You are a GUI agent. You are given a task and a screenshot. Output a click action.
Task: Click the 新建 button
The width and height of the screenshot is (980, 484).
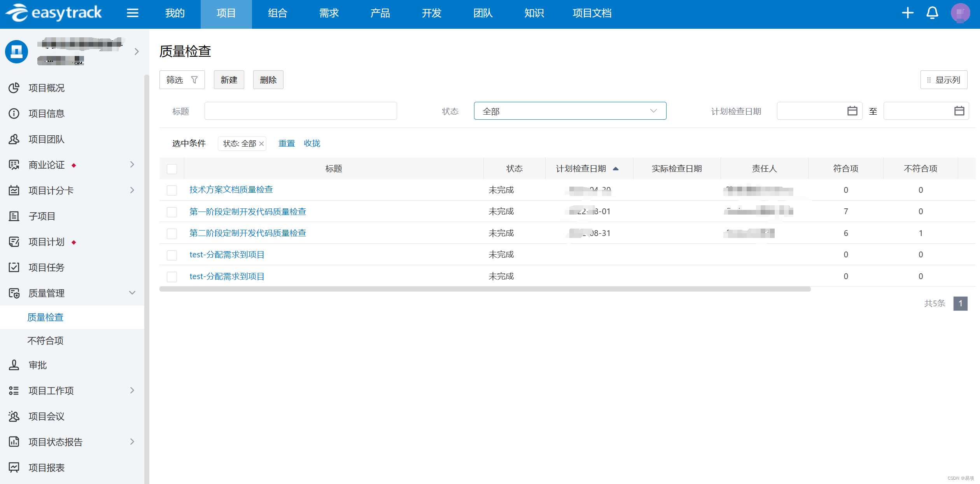tap(229, 80)
